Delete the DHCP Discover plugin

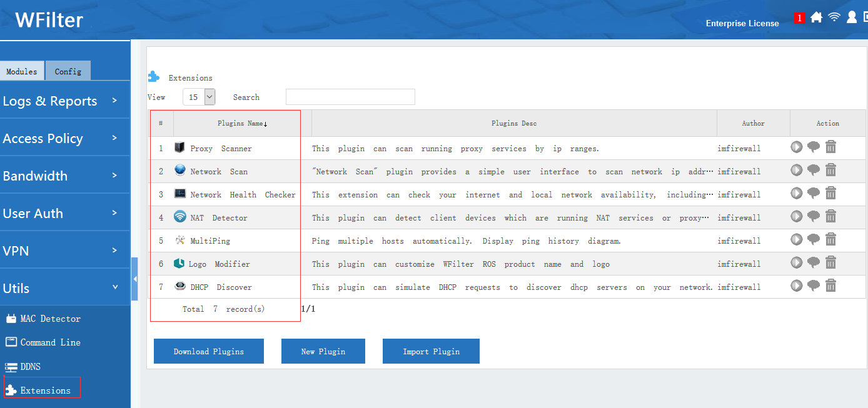coord(830,286)
